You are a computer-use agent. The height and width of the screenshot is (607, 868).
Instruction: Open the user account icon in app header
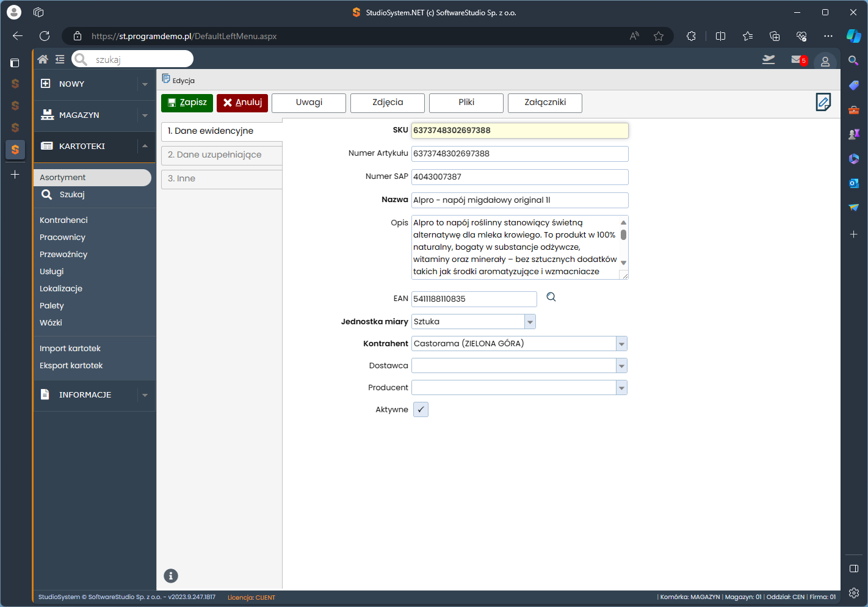(825, 61)
